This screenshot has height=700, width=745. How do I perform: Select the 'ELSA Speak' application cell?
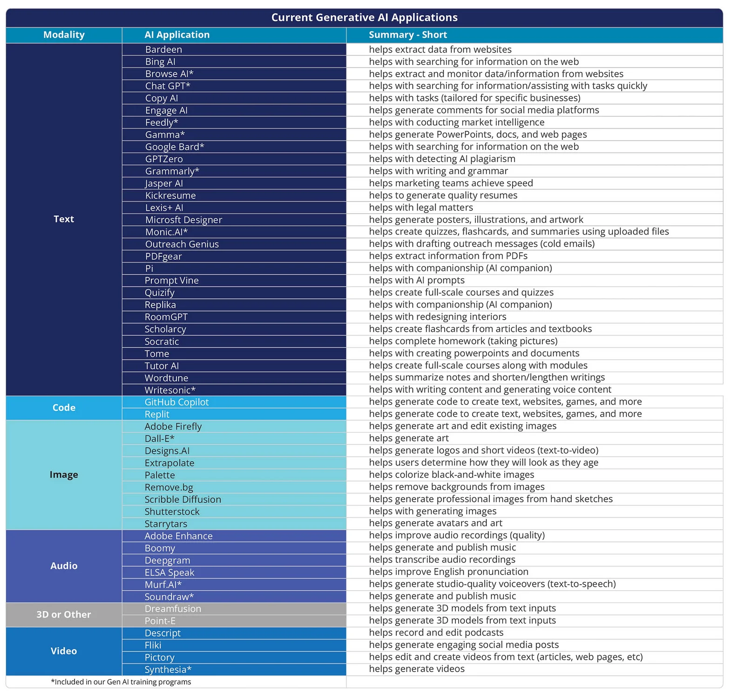[234, 572]
